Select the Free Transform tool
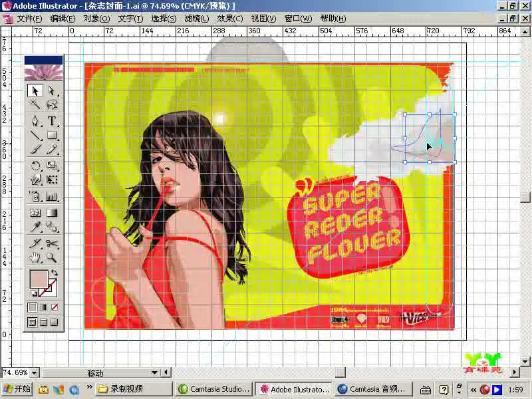This screenshot has width=532, height=399. 52,179
